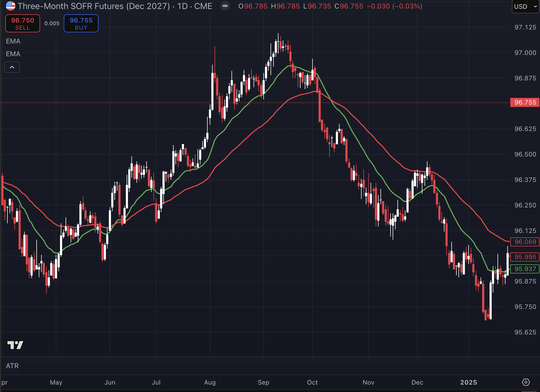540x392 pixels.
Task: Click the 1D interval in the title
Action: (x=182, y=6)
